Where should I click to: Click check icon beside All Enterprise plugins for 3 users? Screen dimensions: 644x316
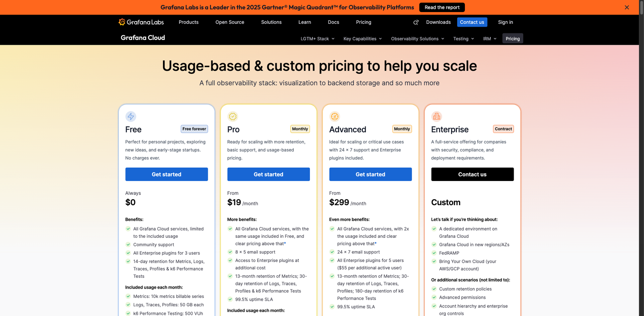click(x=128, y=253)
